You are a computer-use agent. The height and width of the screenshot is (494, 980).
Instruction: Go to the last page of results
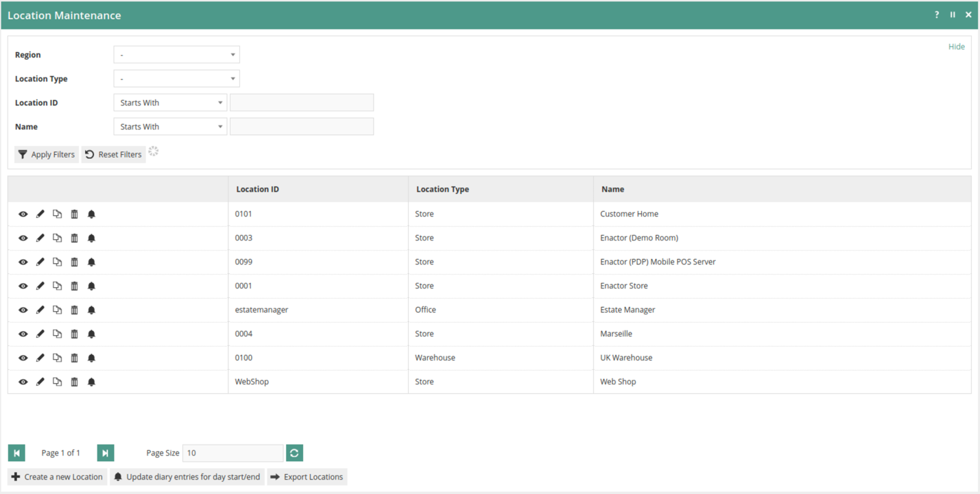point(106,453)
